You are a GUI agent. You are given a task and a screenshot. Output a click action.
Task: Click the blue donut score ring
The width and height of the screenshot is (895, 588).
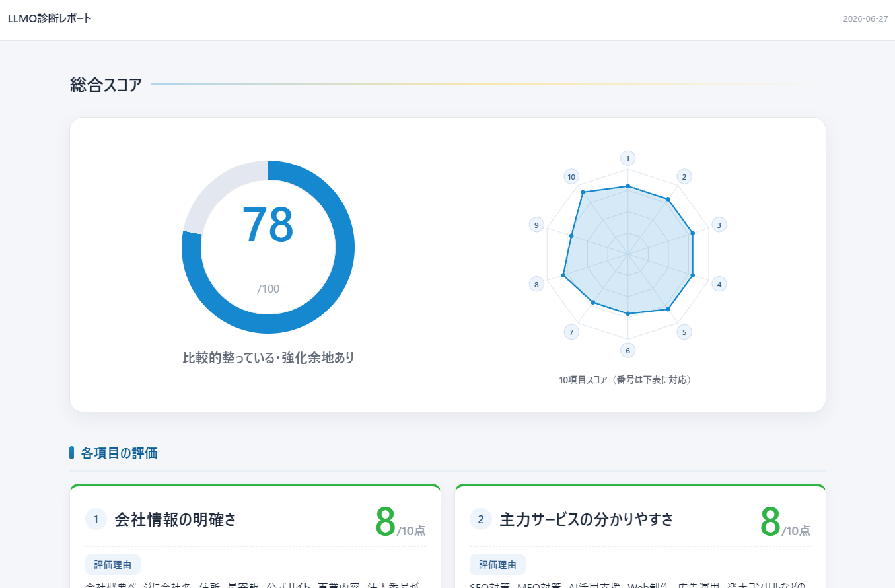pyautogui.click(x=268, y=247)
